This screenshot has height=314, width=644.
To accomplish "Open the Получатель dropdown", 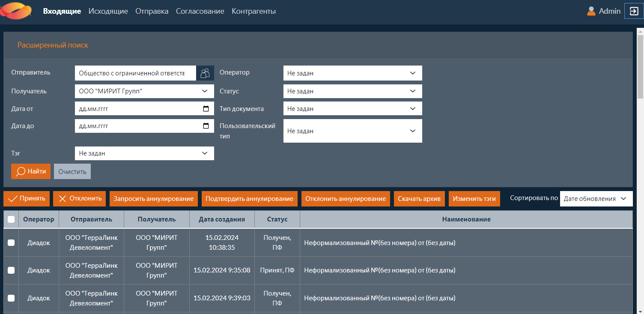I will tap(144, 91).
